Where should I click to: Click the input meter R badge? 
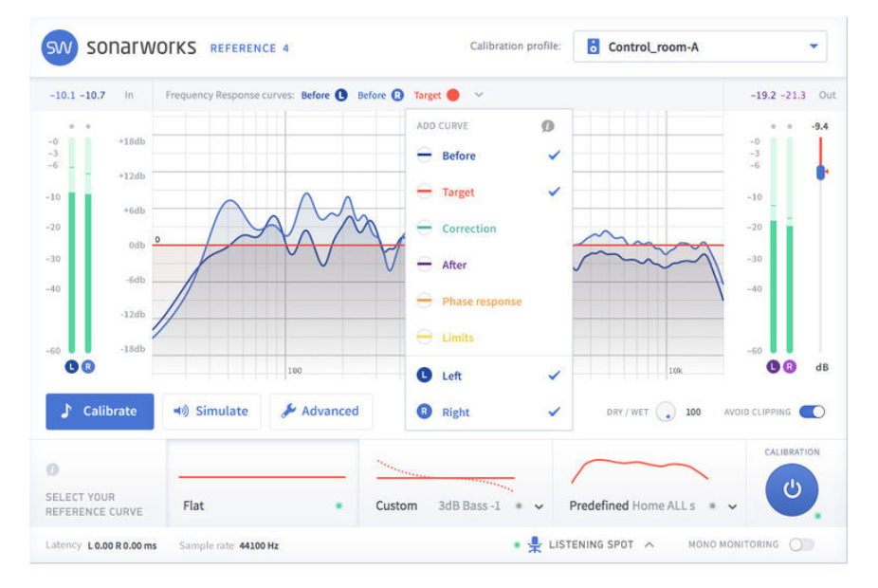(x=88, y=367)
